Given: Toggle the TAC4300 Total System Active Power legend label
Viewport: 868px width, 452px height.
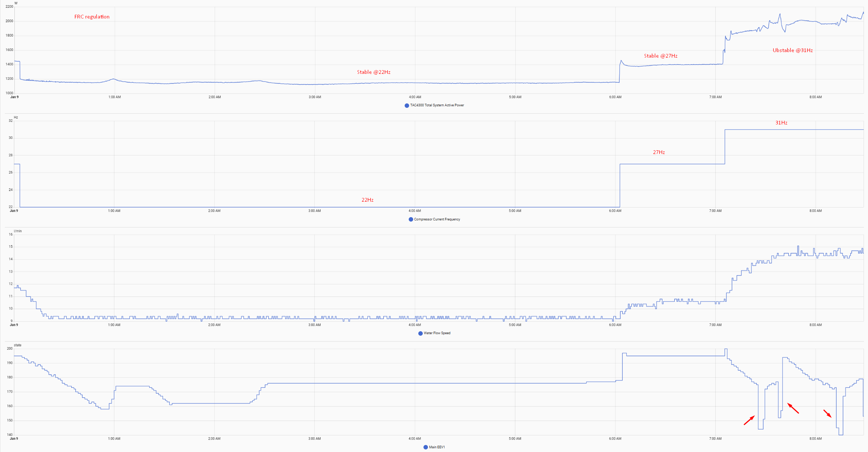Looking at the screenshot, I should pyautogui.click(x=437, y=105).
